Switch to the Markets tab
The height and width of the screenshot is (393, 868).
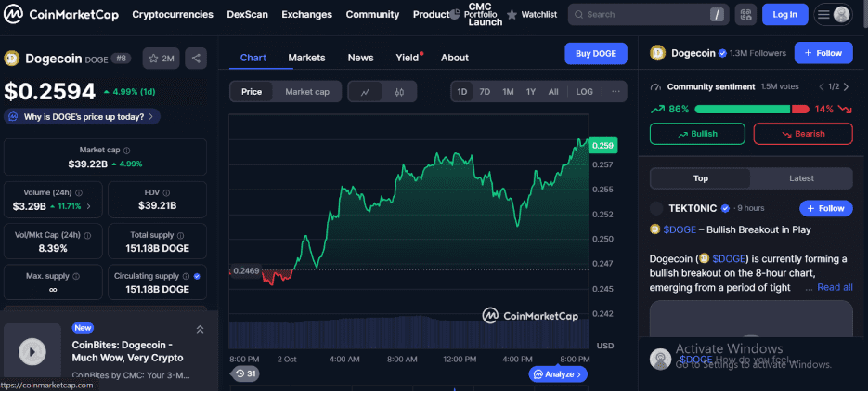pyautogui.click(x=306, y=58)
